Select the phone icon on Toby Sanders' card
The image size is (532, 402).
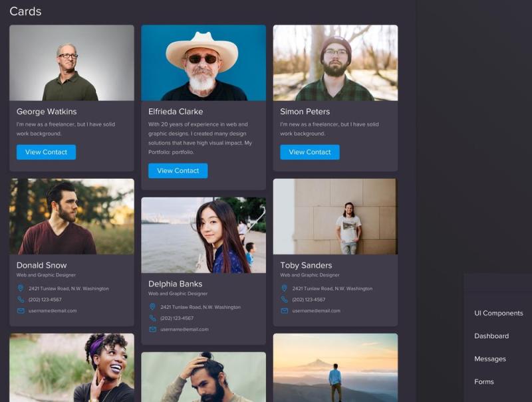(283, 299)
